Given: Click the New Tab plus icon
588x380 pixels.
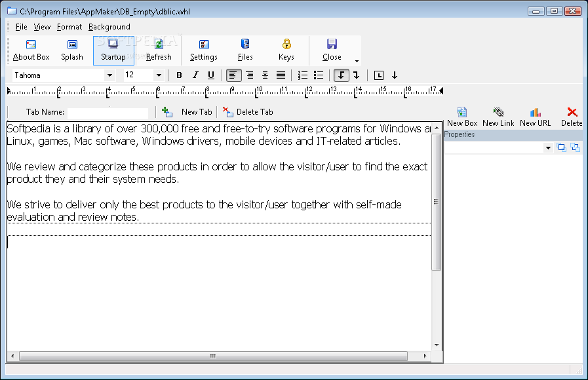Looking at the screenshot, I should [167, 111].
